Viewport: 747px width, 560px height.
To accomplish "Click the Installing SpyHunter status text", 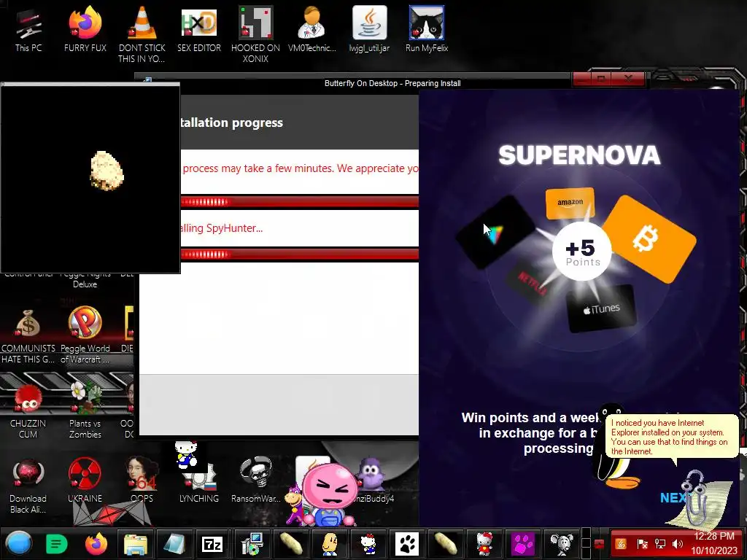I will tap(222, 228).
